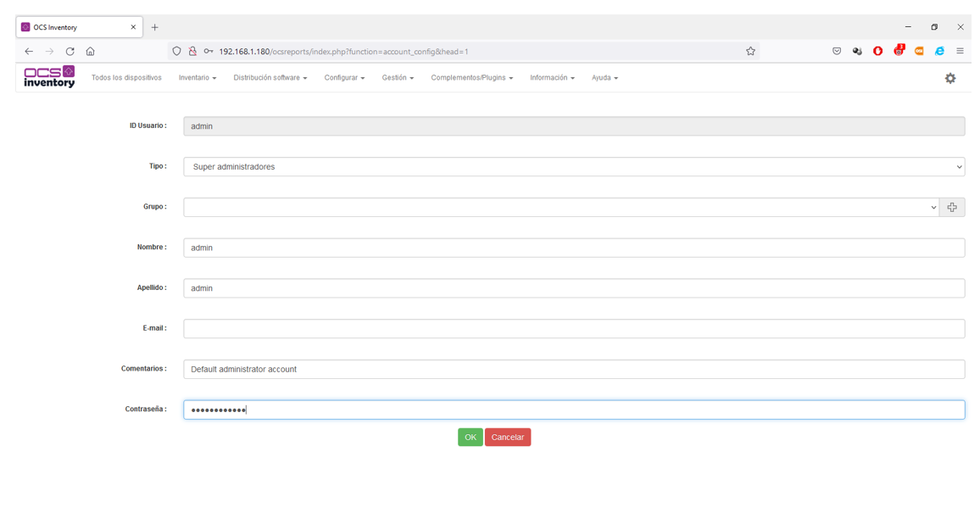The width and height of the screenshot is (980, 513).
Task: Click the green OK button
Action: coord(470,438)
